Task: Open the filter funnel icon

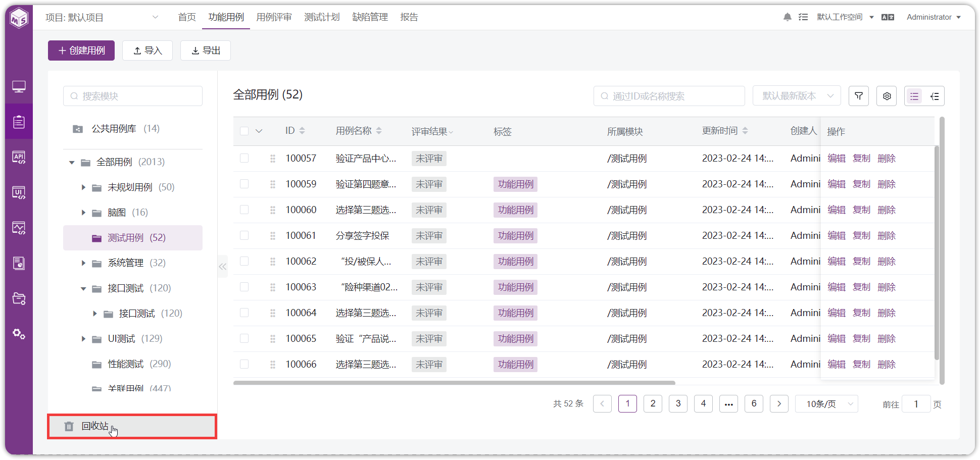Action: click(x=859, y=96)
